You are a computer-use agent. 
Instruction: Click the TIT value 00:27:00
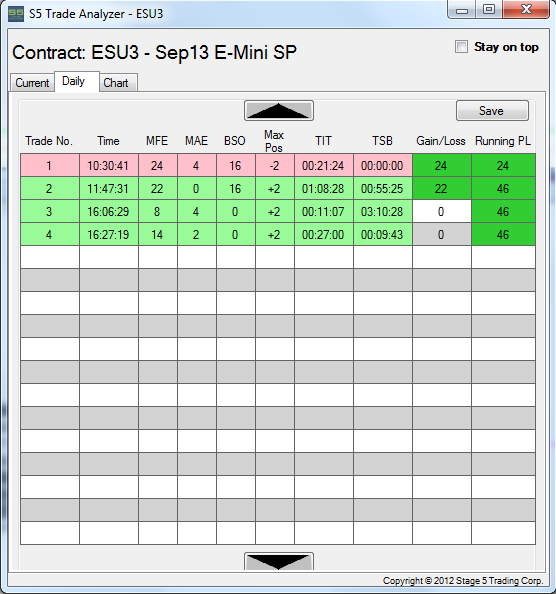pos(324,234)
